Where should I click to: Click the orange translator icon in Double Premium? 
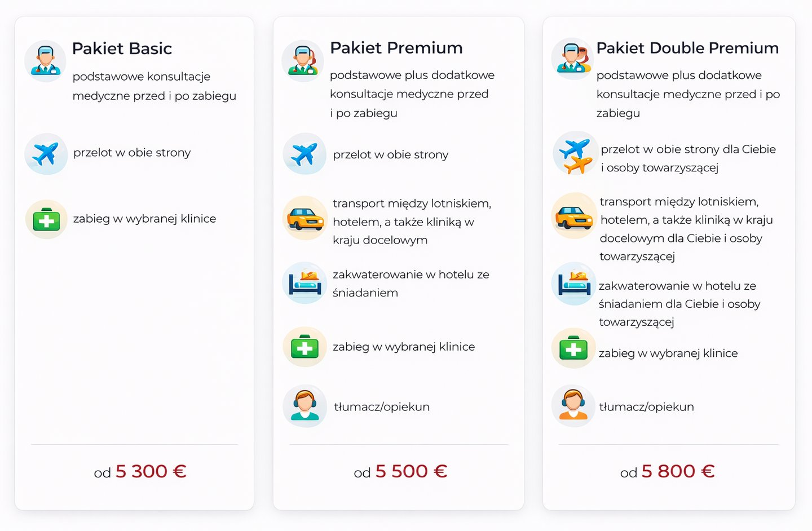coord(573,406)
